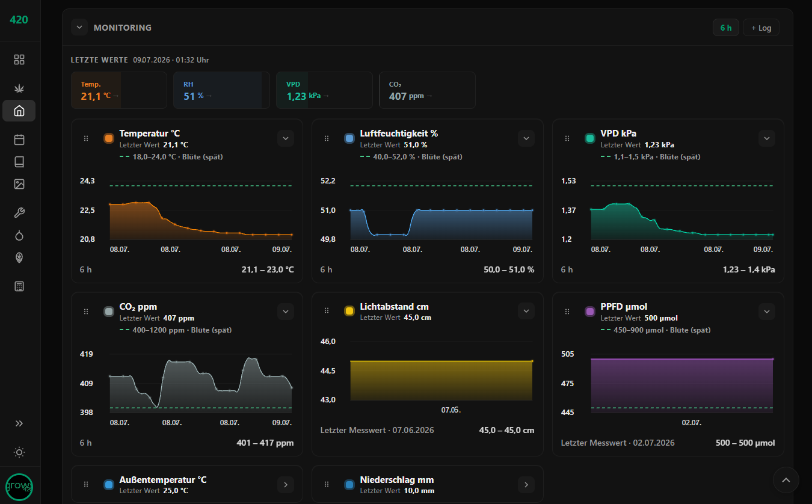Open the cannabis leaf page in sidebar
The height and width of the screenshot is (504, 812).
19,88
